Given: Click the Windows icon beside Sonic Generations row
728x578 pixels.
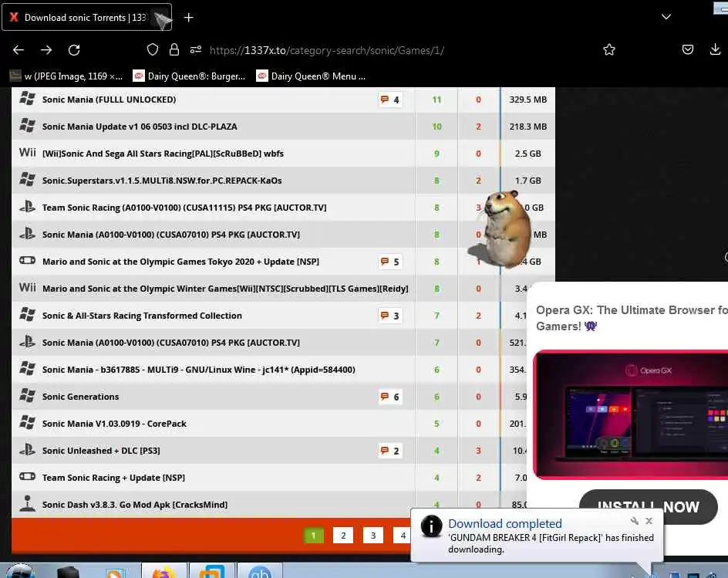Looking at the screenshot, I should pyautogui.click(x=28, y=395).
